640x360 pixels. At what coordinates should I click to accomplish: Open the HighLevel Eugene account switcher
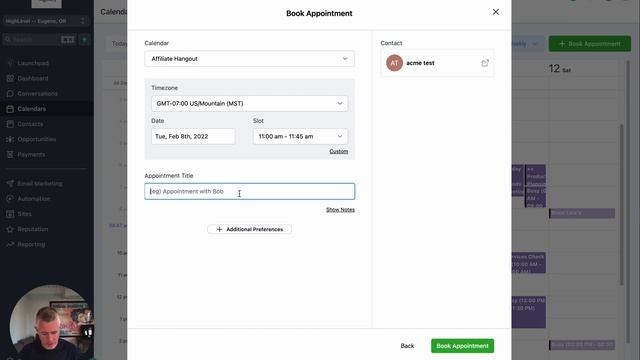click(46, 21)
